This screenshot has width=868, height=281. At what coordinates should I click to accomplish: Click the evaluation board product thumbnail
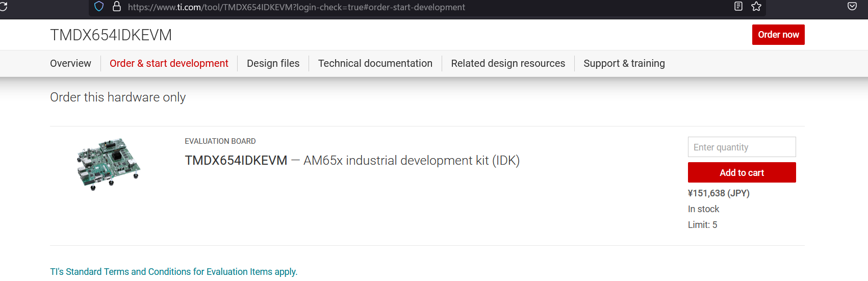(109, 164)
